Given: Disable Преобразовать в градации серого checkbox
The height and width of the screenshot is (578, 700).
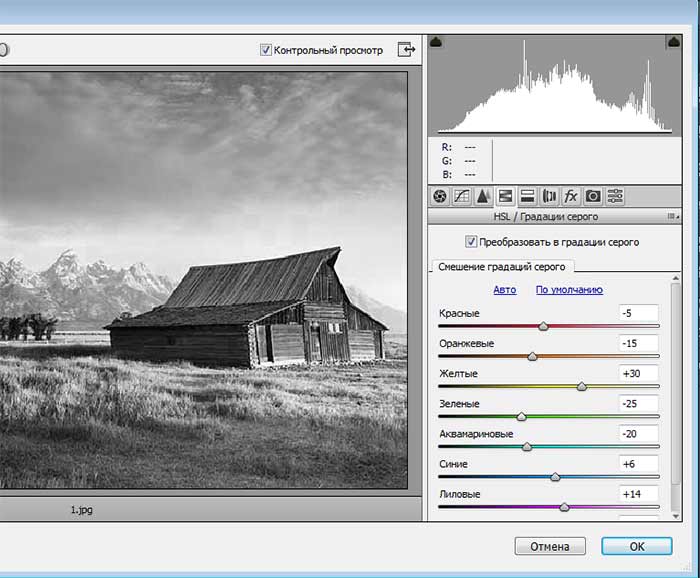Looking at the screenshot, I should click(x=472, y=242).
